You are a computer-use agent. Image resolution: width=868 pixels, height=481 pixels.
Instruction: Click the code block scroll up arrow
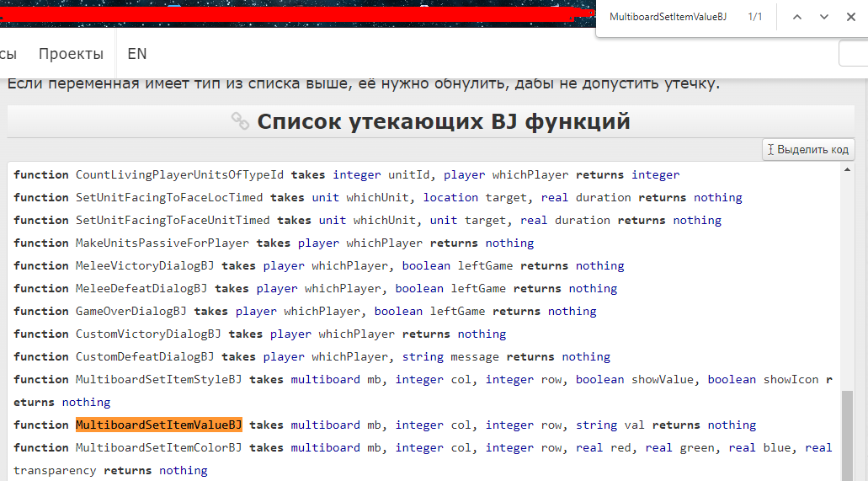pos(847,169)
